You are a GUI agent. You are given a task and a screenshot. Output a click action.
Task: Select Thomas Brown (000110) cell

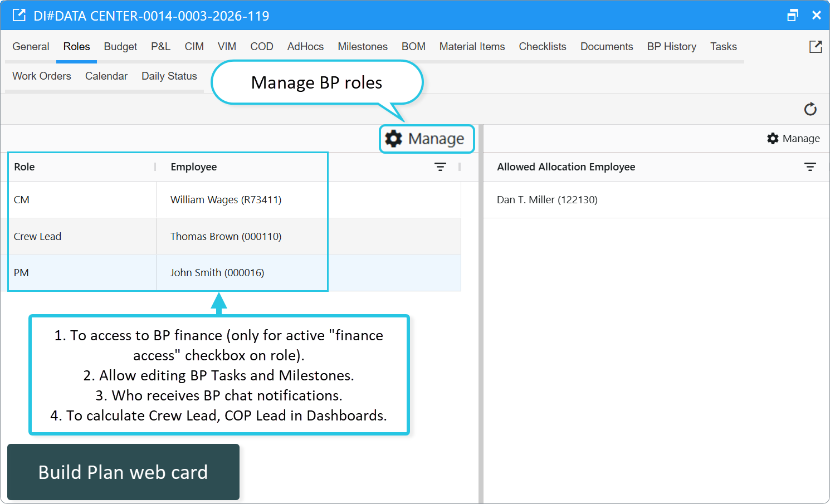point(309,237)
